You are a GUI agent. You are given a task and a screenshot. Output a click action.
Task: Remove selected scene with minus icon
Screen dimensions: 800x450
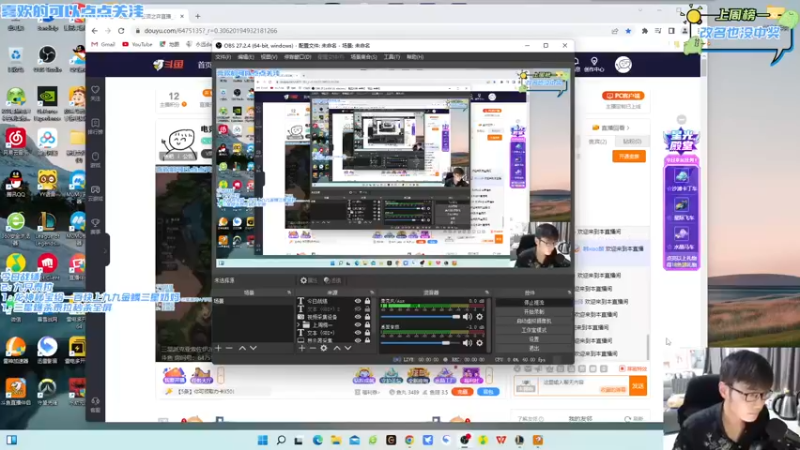229,348
